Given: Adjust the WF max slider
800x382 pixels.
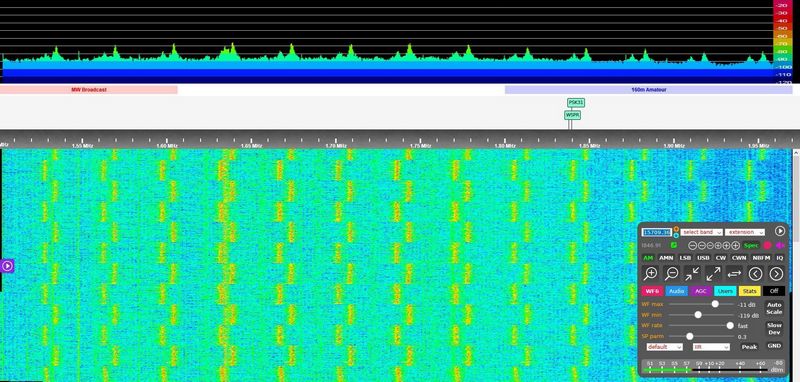Looking at the screenshot, I should pos(702,304).
